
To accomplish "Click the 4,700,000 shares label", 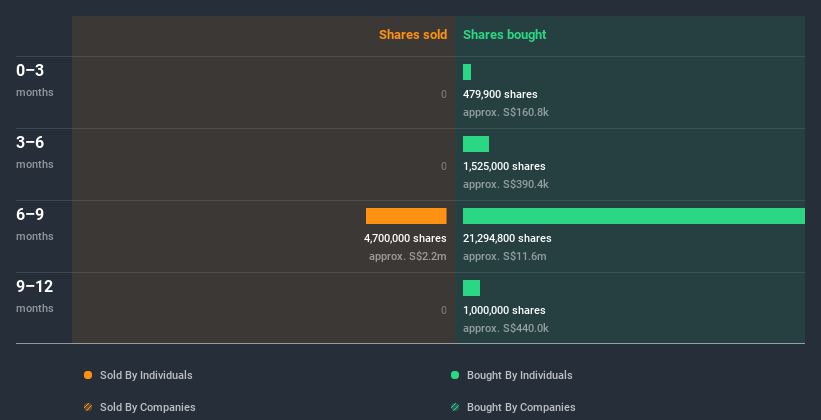I will click(x=405, y=238).
